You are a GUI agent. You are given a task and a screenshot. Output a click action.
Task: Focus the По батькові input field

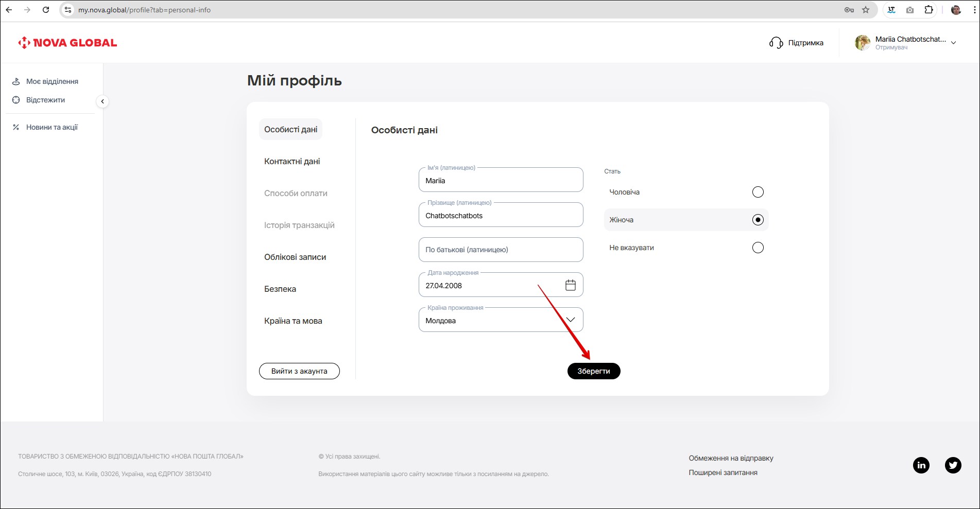(501, 250)
